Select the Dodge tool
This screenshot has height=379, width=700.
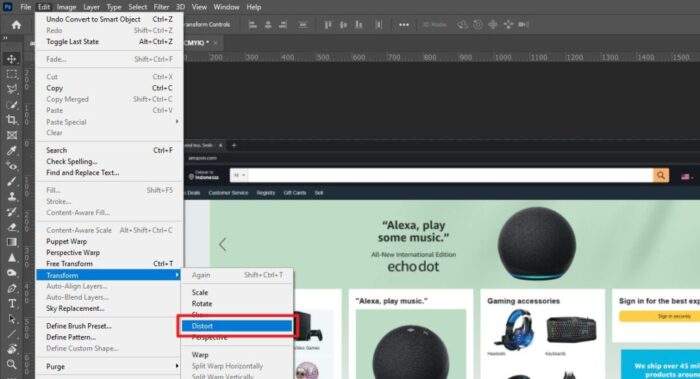pos(12,273)
